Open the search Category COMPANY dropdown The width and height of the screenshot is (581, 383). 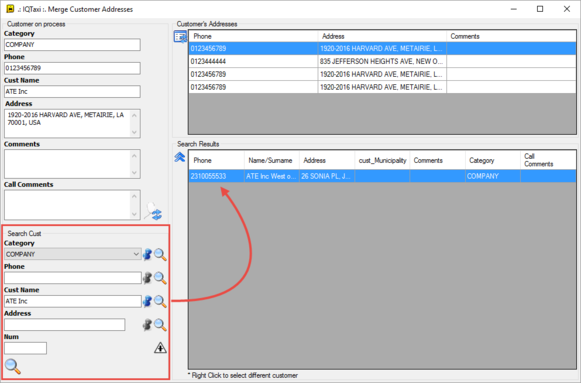point(73,254)
